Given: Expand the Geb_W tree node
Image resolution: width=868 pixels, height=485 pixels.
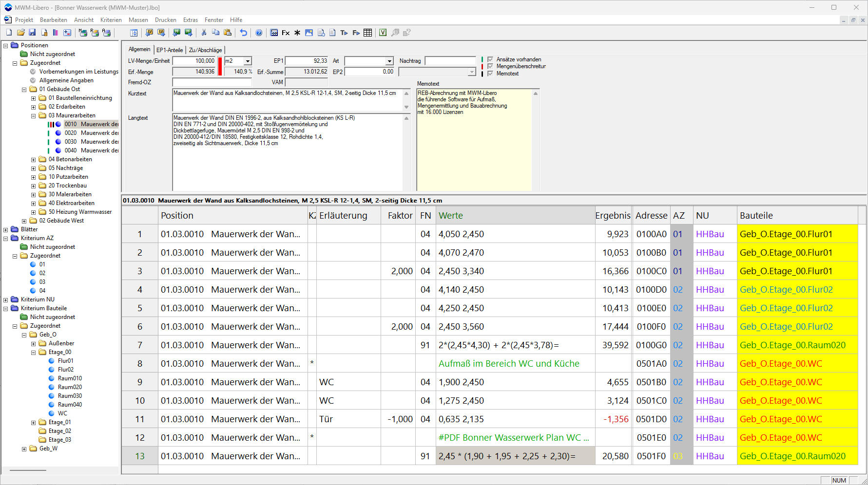Looking at the screenshot, I should click(24, 449).
